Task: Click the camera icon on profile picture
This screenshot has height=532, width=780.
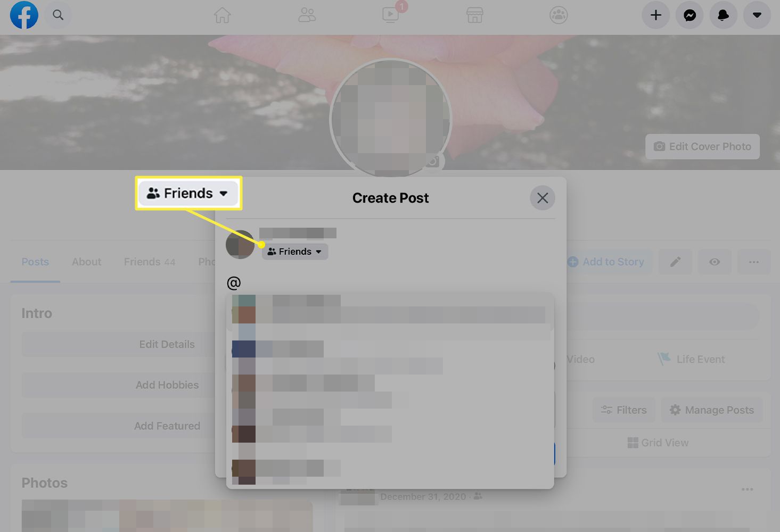Action: click(x=434, y=161)
